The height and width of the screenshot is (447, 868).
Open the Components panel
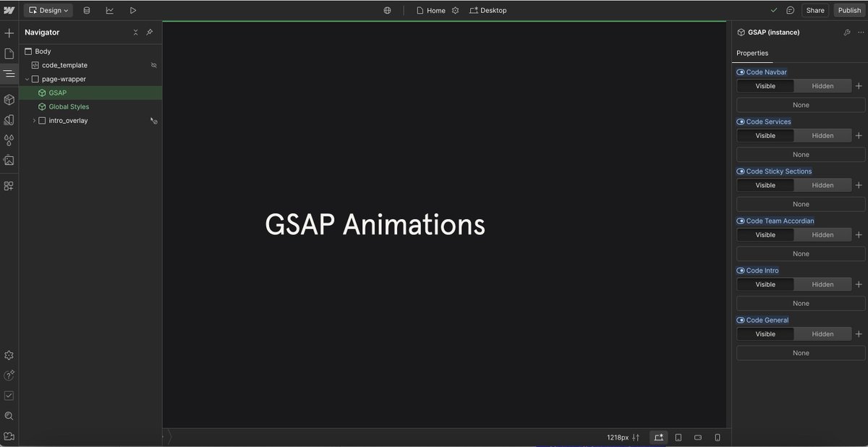point(9,100)
